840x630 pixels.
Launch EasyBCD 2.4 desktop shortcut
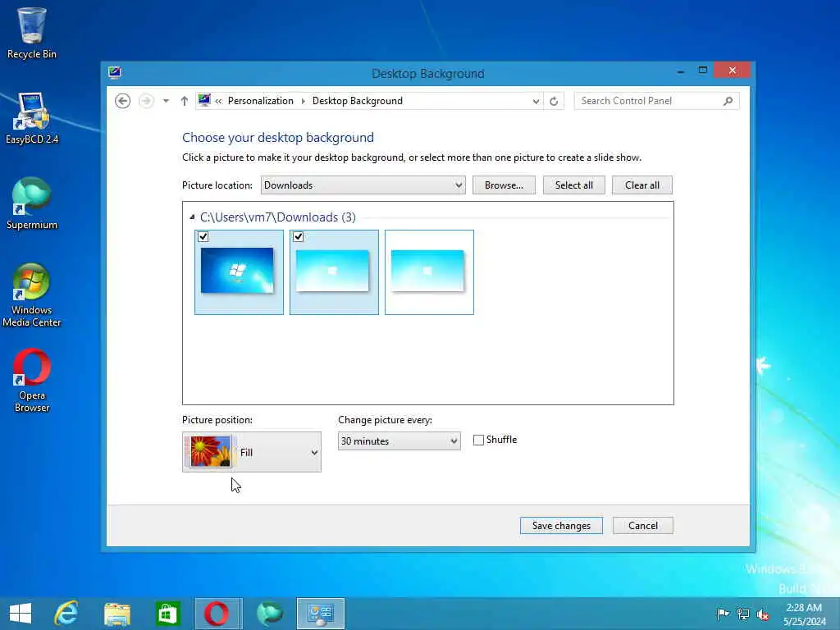[x=32, y=118]
